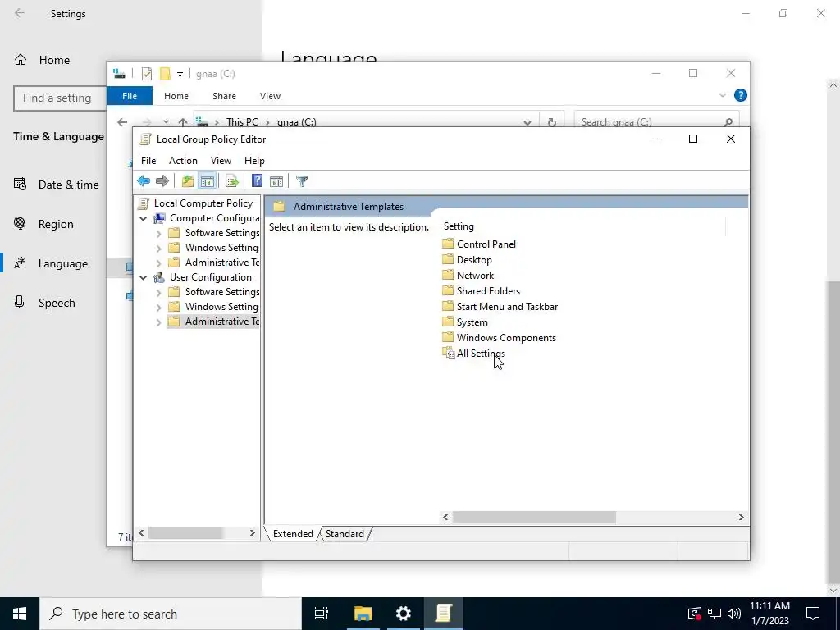Click File Explorer up-arrow button
The width and height of the screenshot is (840, 630).
coord(183,122)
